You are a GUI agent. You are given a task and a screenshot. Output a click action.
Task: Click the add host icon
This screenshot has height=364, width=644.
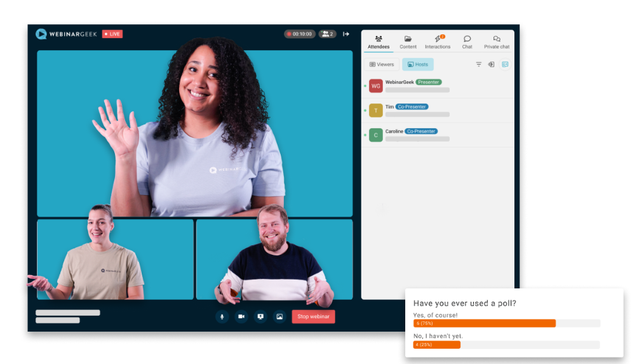click(x=504, y=64)
